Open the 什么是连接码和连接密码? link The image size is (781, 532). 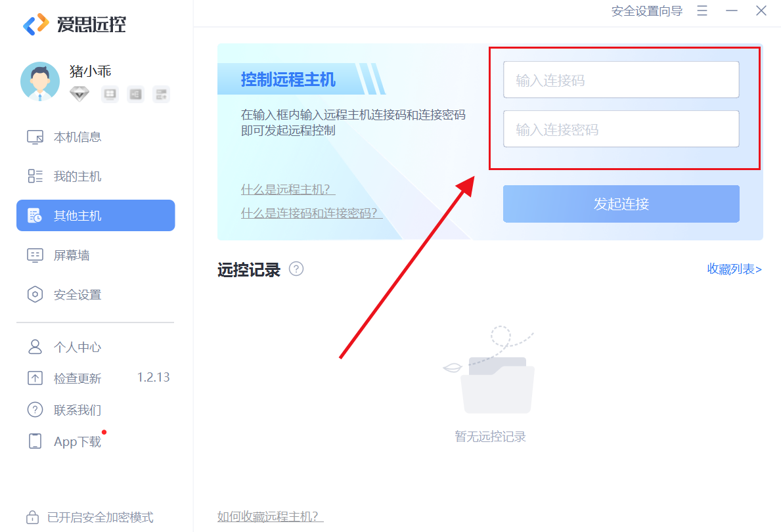312,213
